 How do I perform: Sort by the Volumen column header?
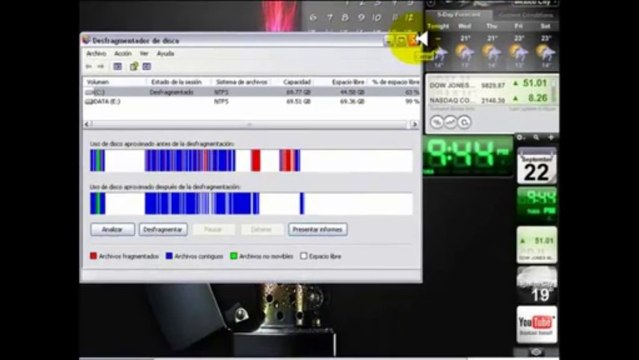115,82
